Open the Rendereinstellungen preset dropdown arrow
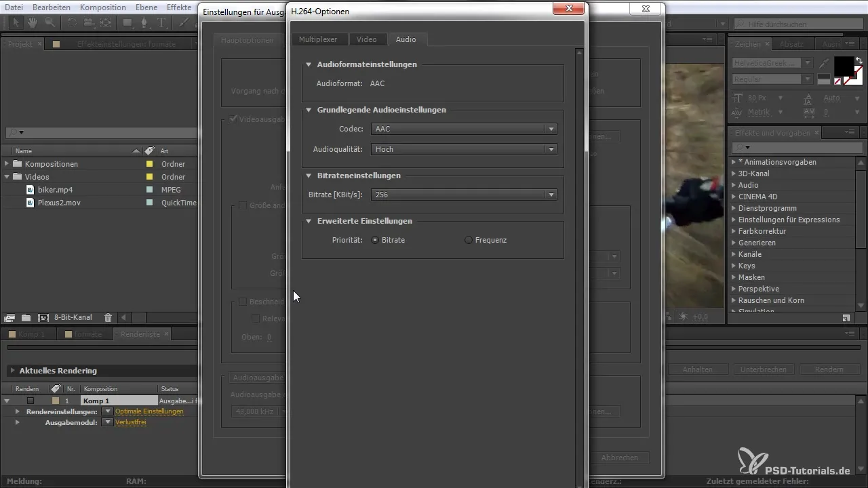 pyautogui.click(x=107, y=411)
